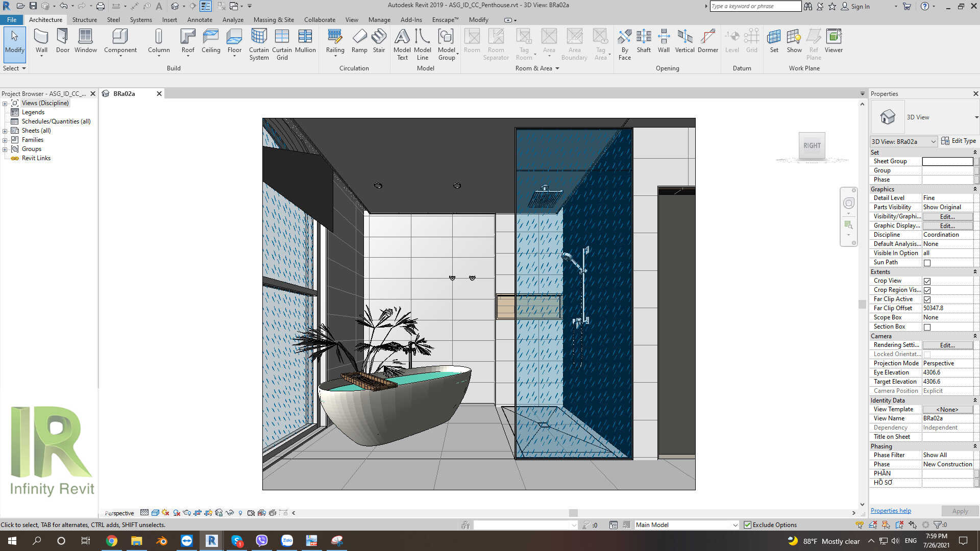Select the Door tool
Viewport: 980px width, 551px height.
click(x=62, y=42)
